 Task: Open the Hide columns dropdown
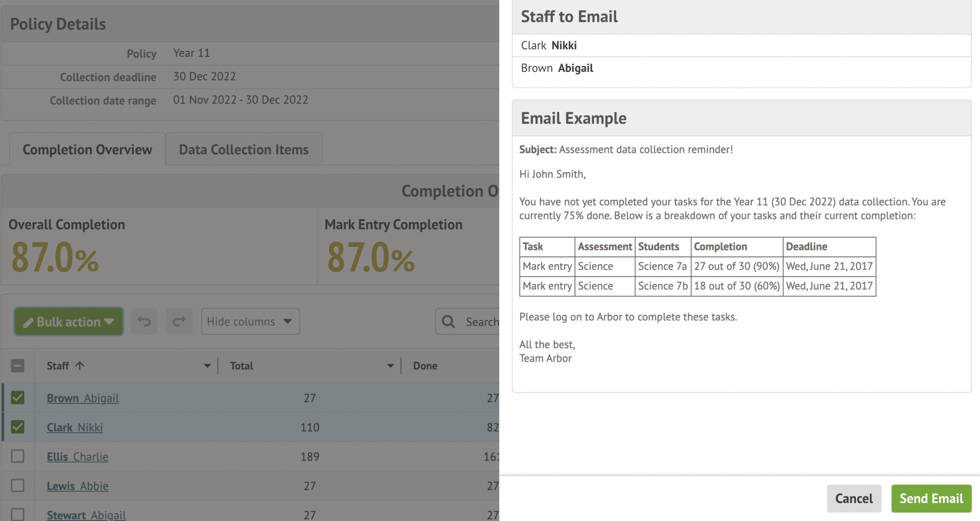[x=250, y=322]
